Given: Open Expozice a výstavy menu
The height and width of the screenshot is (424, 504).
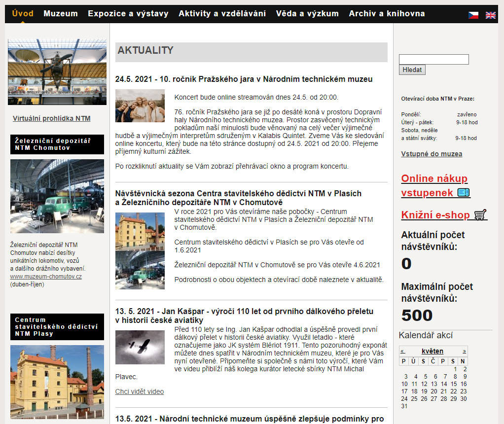Looking at the screenshot, I should point(128,13).
